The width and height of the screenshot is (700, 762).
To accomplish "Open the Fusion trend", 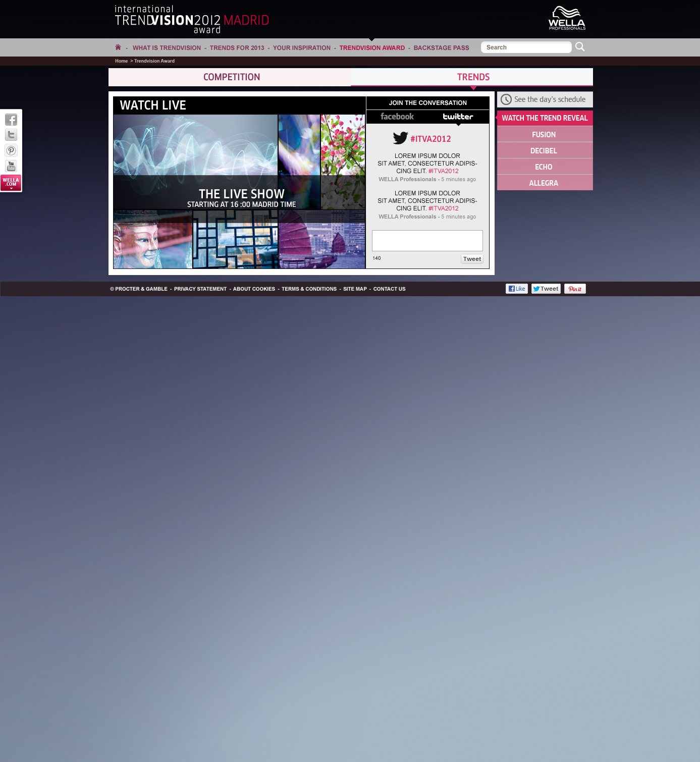I will 545,134.
